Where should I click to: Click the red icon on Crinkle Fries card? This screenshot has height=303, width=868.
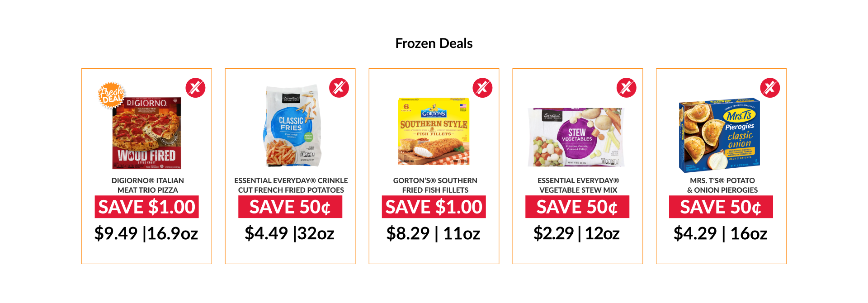tap(339, 88)
